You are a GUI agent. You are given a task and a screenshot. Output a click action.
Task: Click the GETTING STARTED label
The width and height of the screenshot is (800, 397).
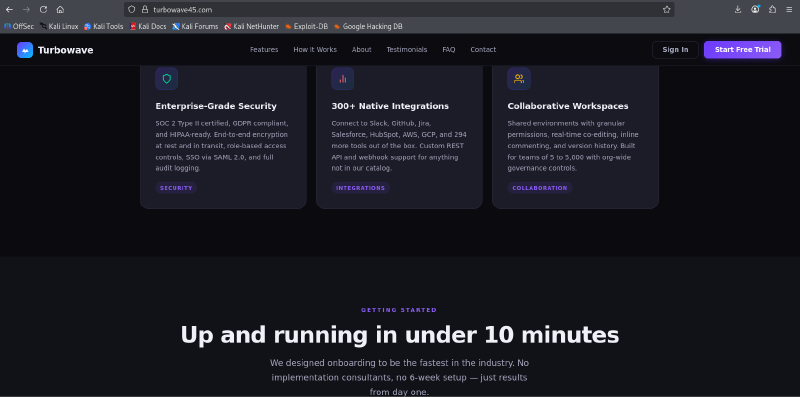399,310
